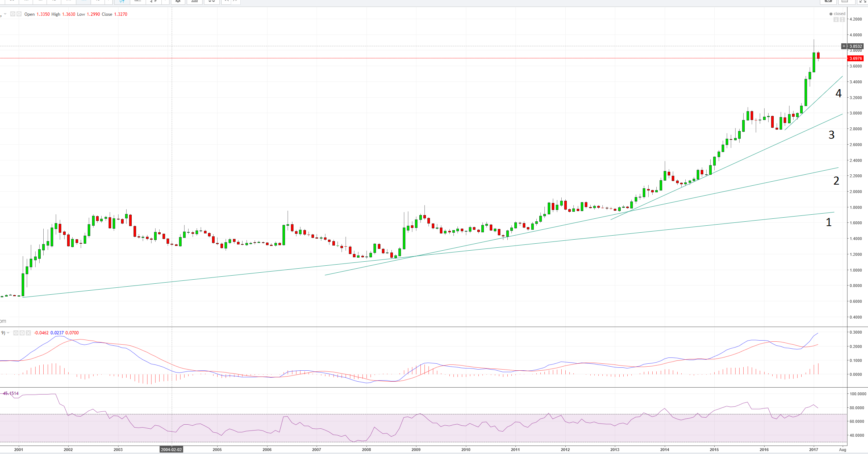Open chart properties gear in top toolbar
Image resolution: width=868 pixels, height=454 pixels.
click(x=178, y=1)
